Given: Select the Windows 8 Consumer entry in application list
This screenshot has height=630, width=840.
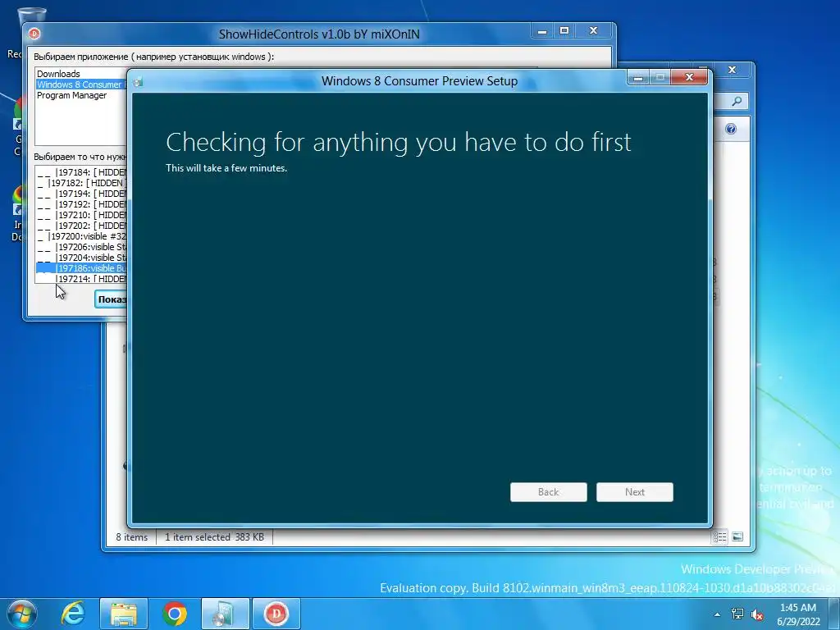Looking at the screenshot, I should pos(81,84).
